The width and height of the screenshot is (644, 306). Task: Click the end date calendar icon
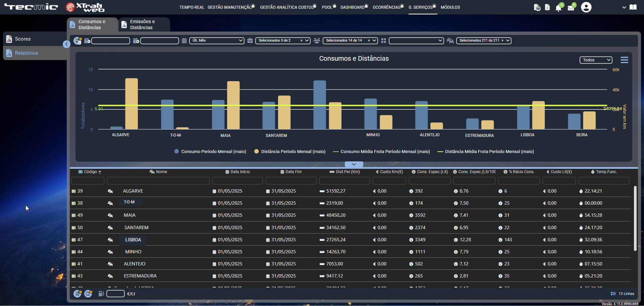[x=136, y=41]
